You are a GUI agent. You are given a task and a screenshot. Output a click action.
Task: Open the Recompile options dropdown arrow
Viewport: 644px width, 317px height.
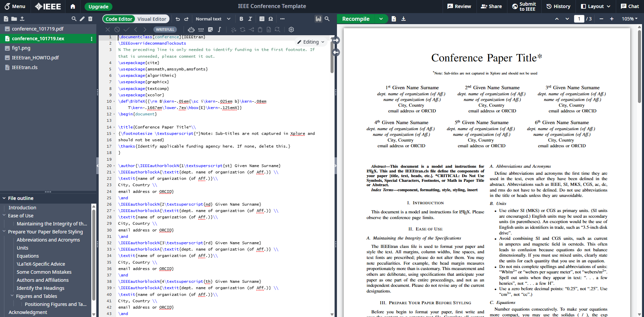[x=381, y=19]
